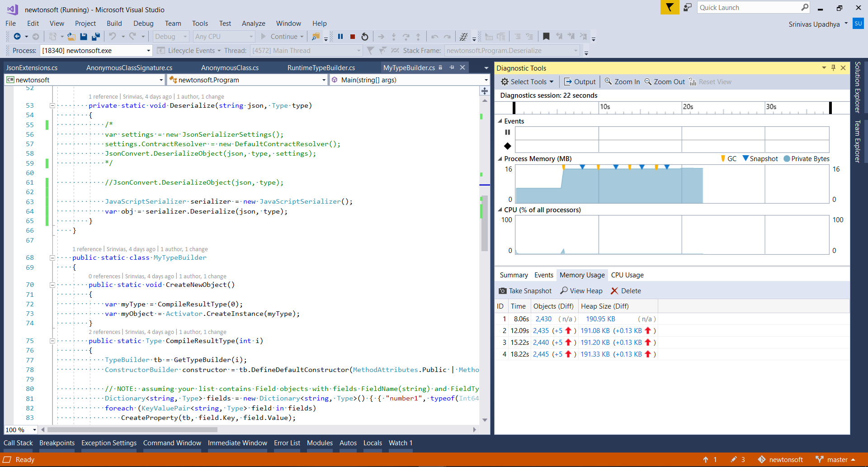Stop debugging with the red square icon

point(353,37)
